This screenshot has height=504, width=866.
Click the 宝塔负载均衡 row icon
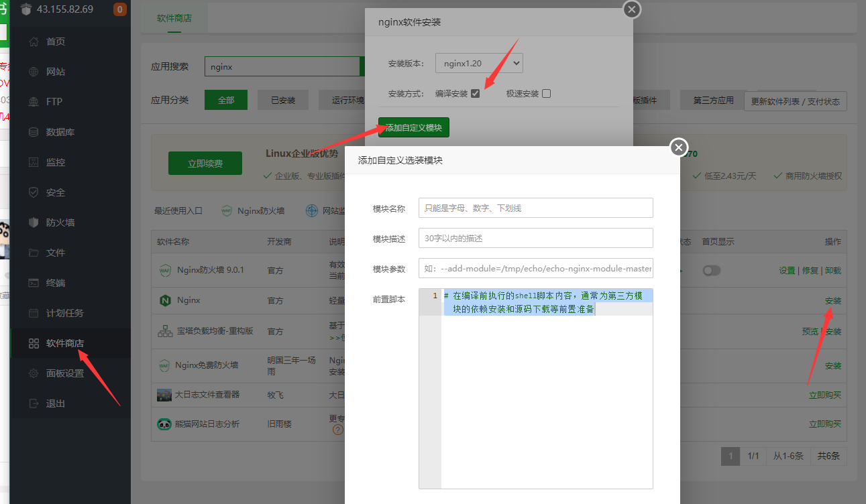coord(164,331)
